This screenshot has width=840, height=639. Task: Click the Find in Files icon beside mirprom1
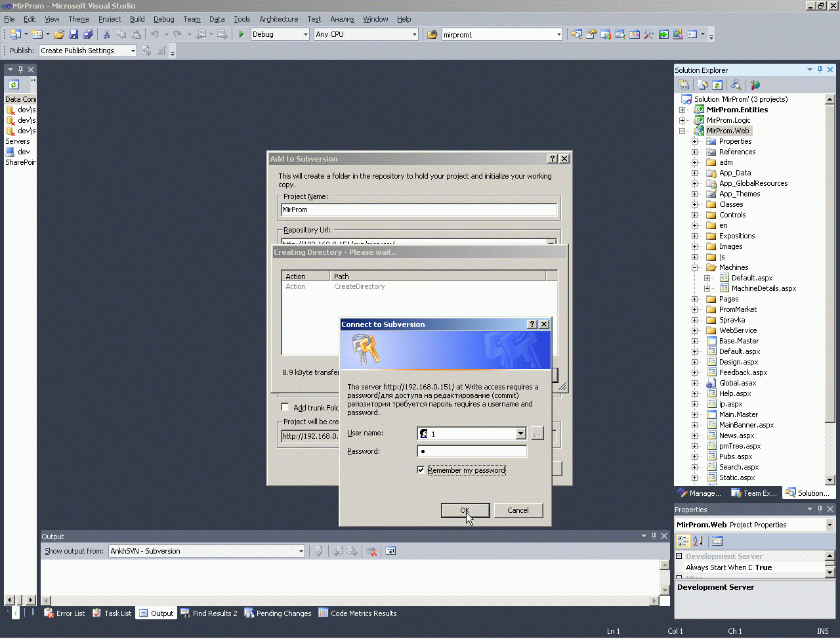pyautogui.click(x=432, y=34)
